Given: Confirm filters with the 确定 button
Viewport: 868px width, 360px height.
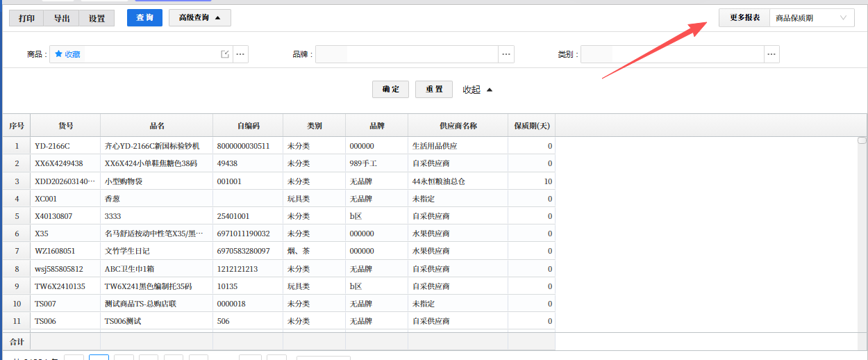Looking at the screenshot, I should pos(391,89).
